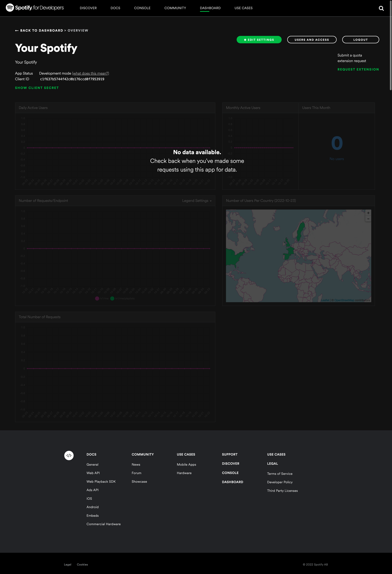392x574 pixels.
Task: Open the Legend Settings dropdown
Action: tap(197, 201)
